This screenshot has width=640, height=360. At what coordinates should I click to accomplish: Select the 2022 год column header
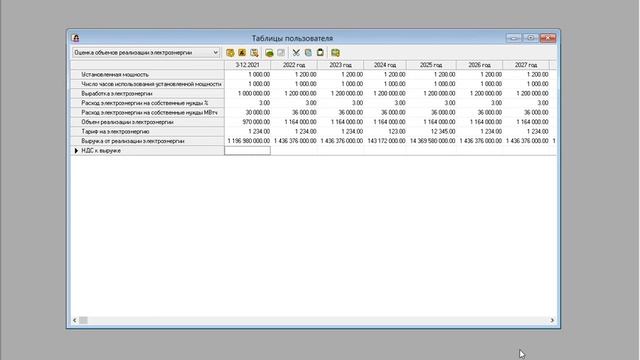point(294,65)
